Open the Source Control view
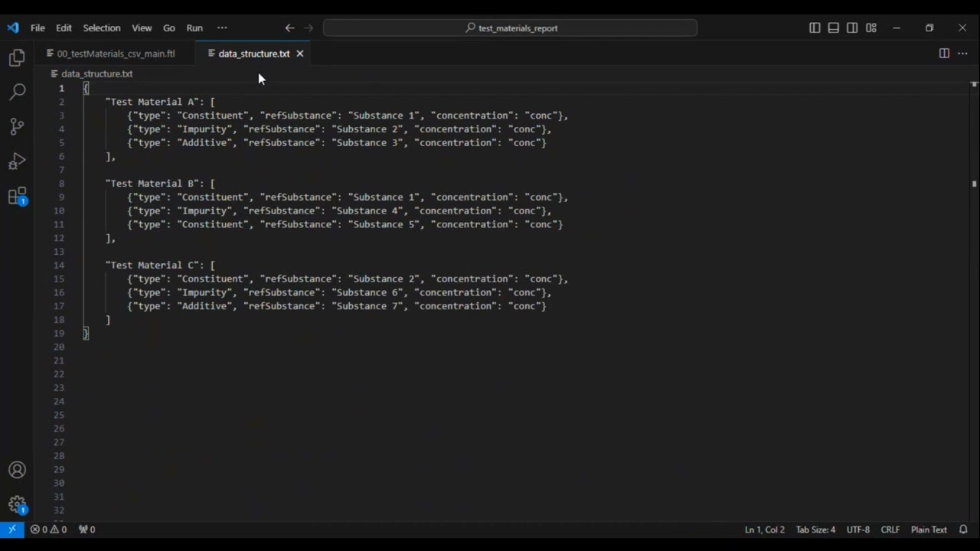 tap(17, 126)
